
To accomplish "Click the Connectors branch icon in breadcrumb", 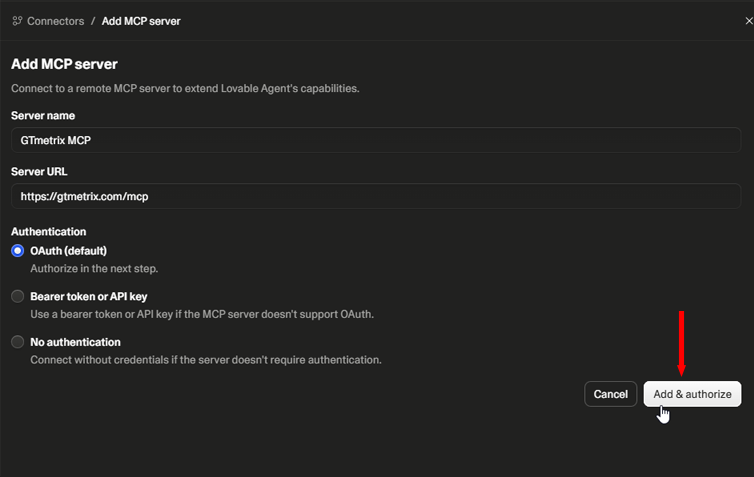I will [x=17, y=21].
